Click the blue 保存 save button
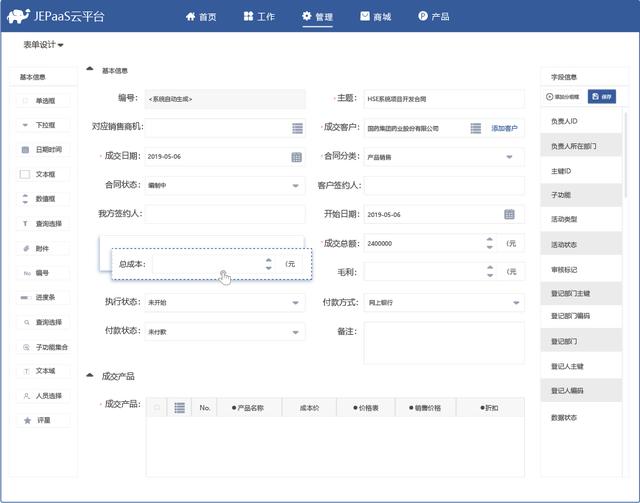This screenshot has height=503, width=640. pyautogui.click(x=602, y=97)
